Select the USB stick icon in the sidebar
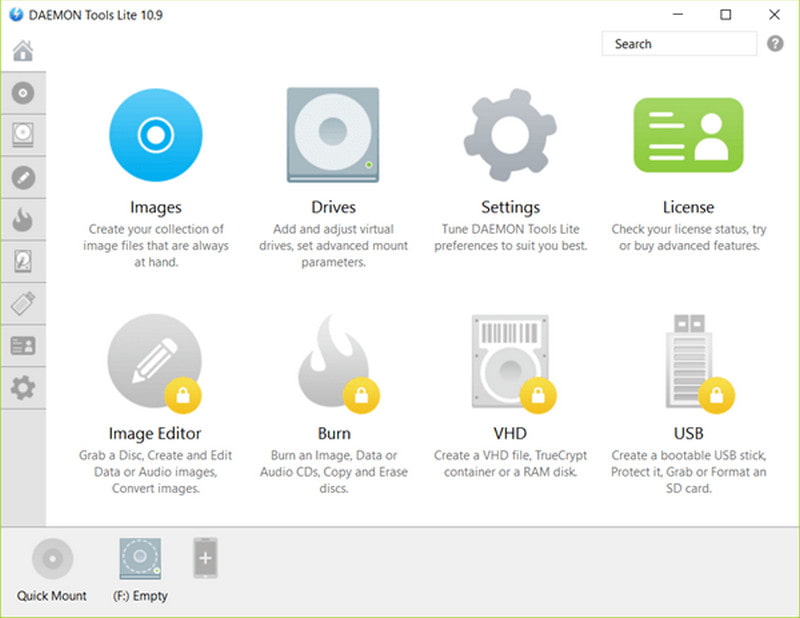The width and height of the screenshot is (800, 618). coord(23,303)
